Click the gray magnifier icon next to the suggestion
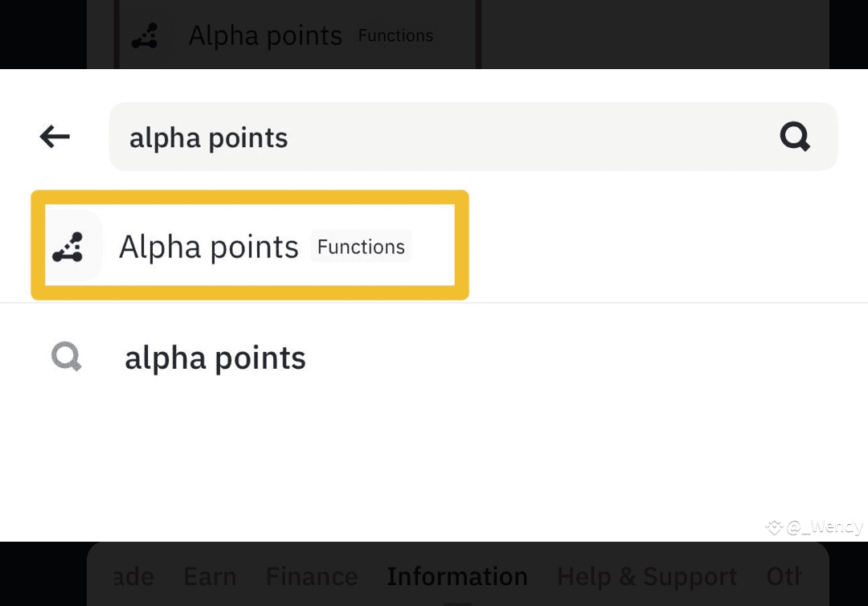This screenshot has height=606, width=868. pyautogui.click(x=67, y=357)
